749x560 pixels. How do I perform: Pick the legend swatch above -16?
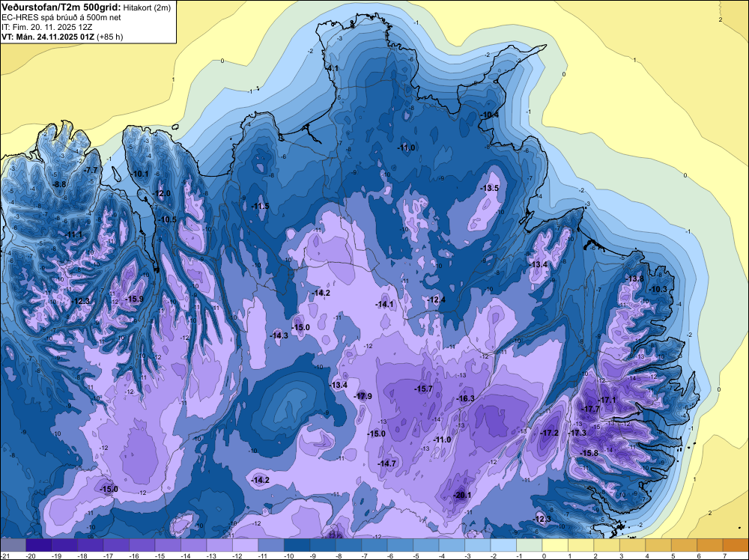tap(142, 545)
